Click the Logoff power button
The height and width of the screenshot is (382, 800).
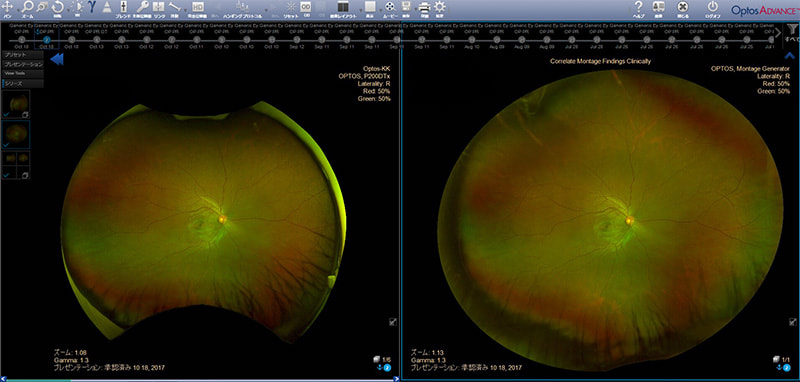click(x=713, y=7)
